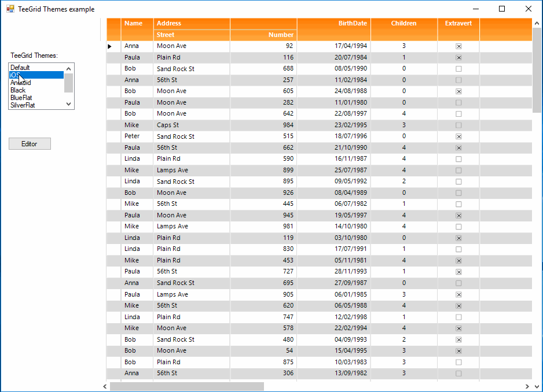Viewport: 543px width, 392px height.
Task: Pick the SilverFlat theme in the list
Action: [23, 105]
